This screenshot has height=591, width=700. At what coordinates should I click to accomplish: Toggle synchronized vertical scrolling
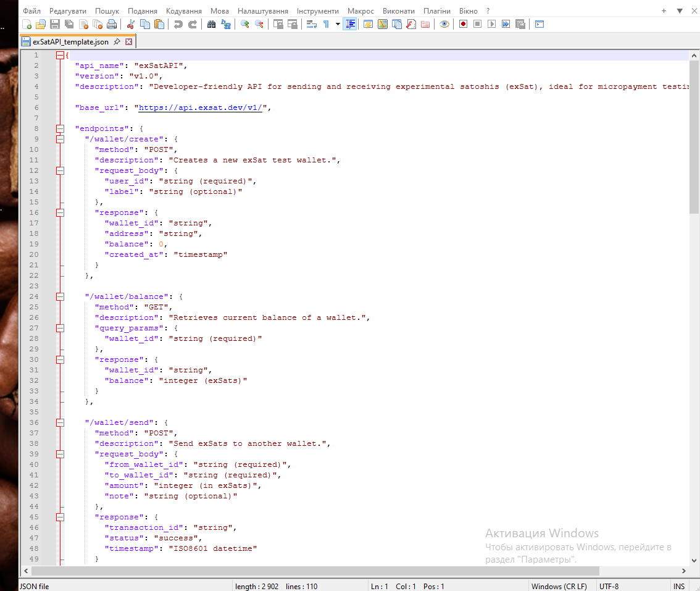(278, 24)
